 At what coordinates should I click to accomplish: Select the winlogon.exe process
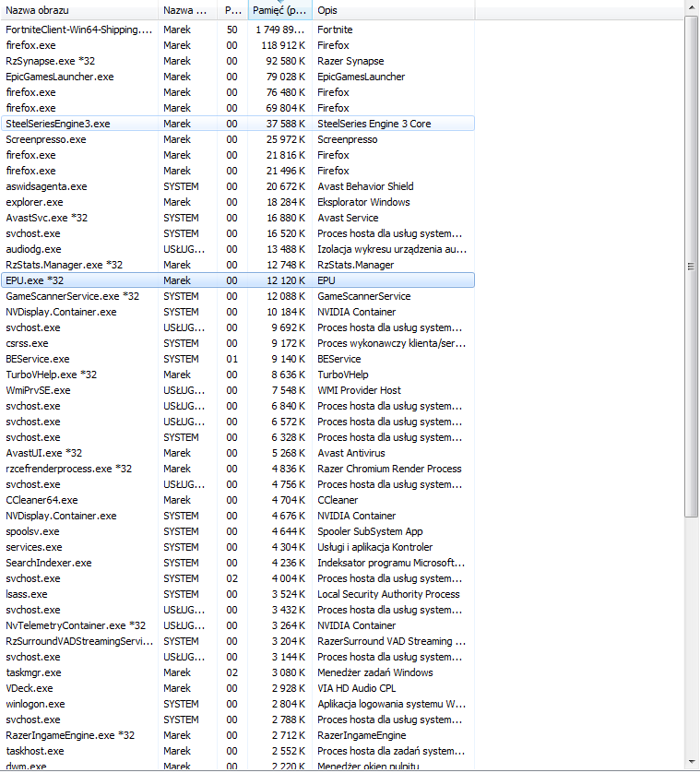(x=238, y=704)
